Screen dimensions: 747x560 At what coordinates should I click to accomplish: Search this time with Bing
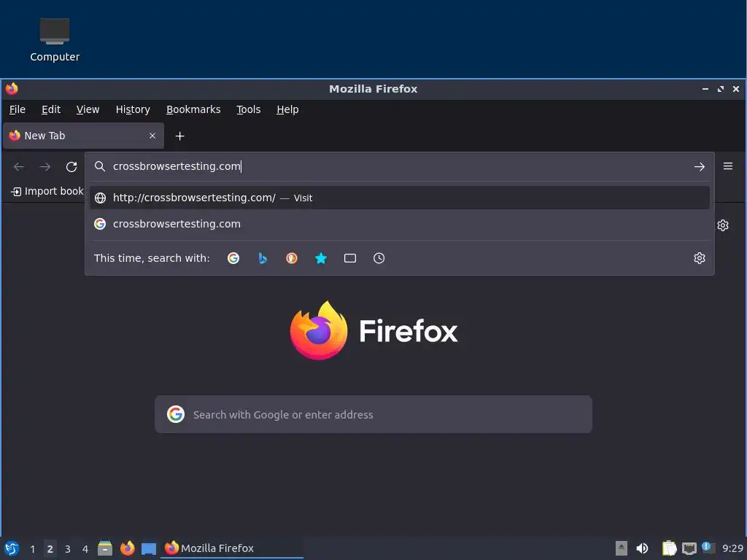point(263,258)
